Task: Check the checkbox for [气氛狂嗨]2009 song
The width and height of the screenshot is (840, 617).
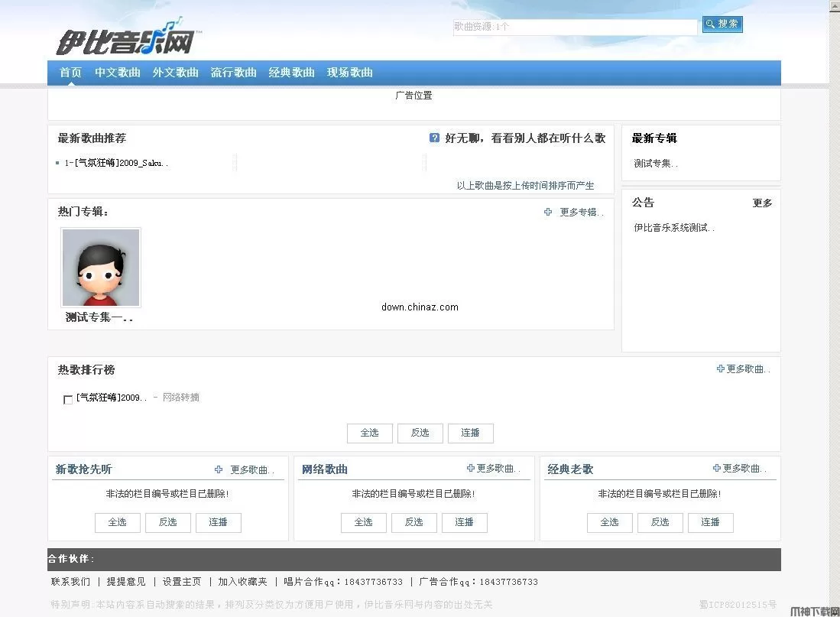Action: [x=67, y=399]
